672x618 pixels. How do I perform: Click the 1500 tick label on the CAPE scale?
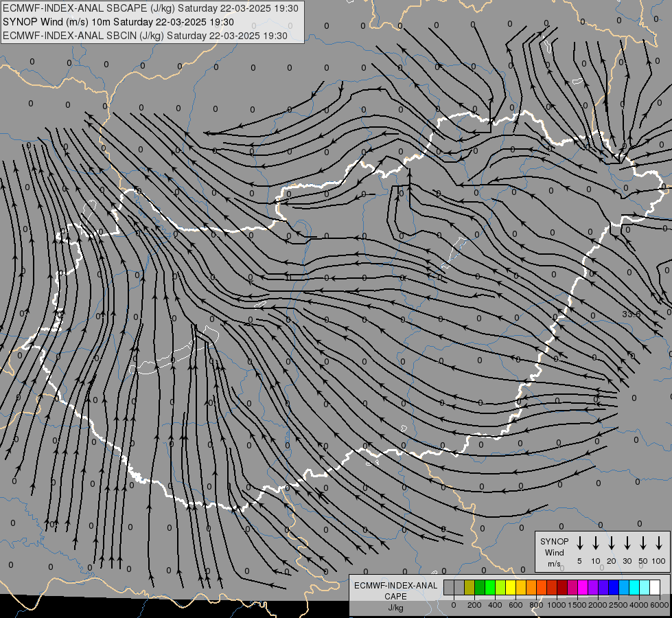[x=577, y=605]
